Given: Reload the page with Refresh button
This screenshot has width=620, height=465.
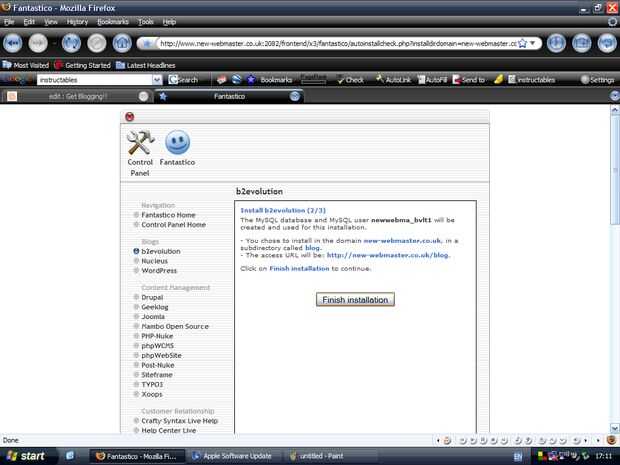Looking at the screenshot, I should tap(71, 43).
